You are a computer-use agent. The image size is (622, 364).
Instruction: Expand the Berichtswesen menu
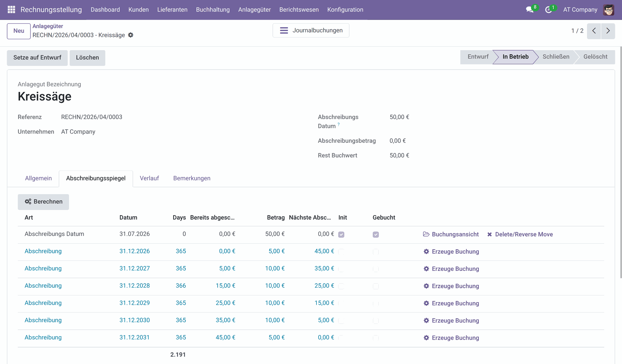coord(299,10)
